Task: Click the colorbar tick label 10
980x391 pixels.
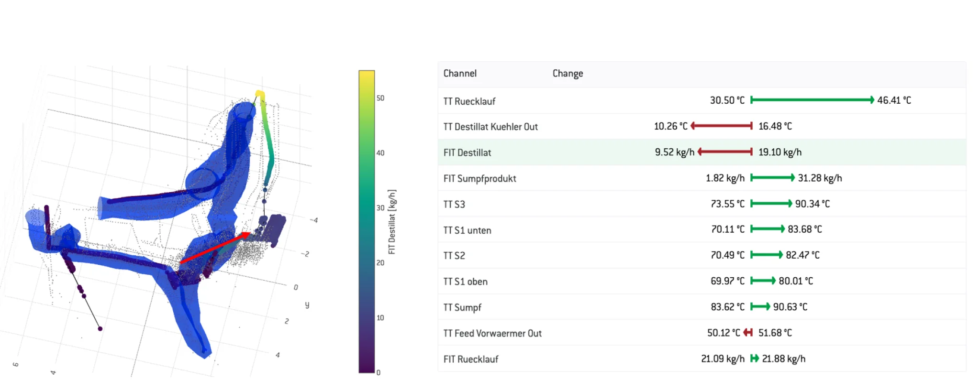Action: (380, 318)
